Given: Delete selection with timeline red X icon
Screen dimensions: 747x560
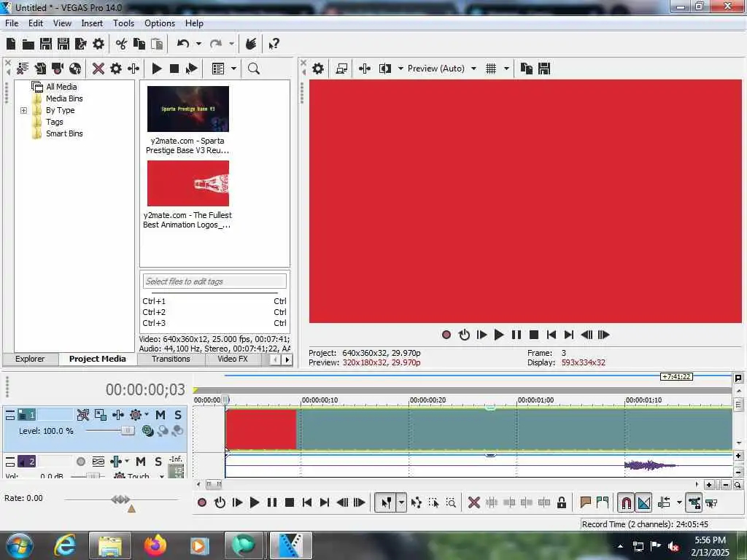Looking at the screenshot, I should (x=473, y=502).
